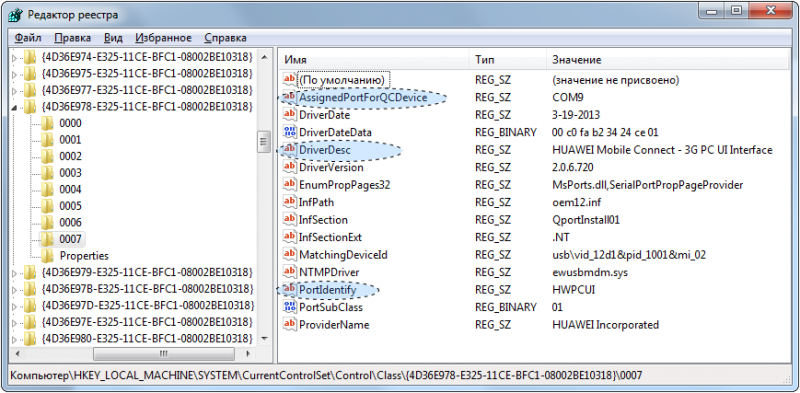Click the string icon of DriverDate

click(290, 114)
